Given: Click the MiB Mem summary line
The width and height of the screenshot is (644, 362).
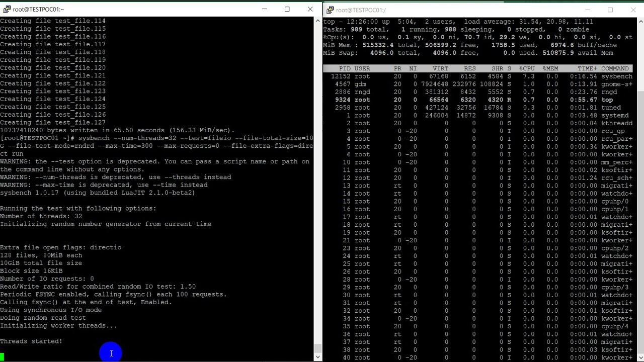Looking at the screenshot, I should pos(470,45).
